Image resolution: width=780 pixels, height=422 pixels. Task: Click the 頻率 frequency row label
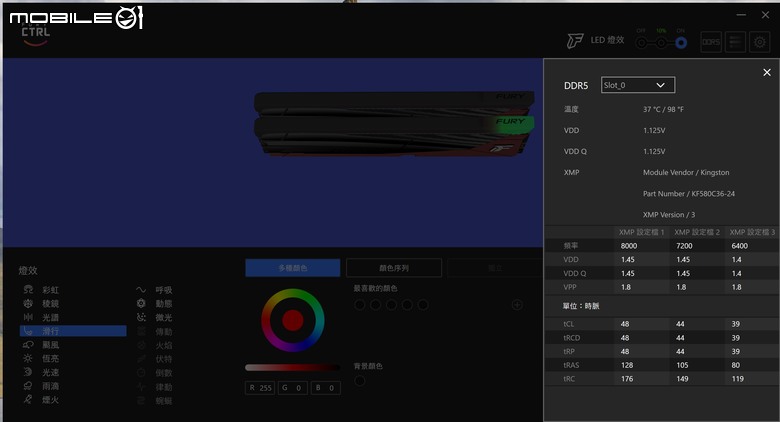571,246
